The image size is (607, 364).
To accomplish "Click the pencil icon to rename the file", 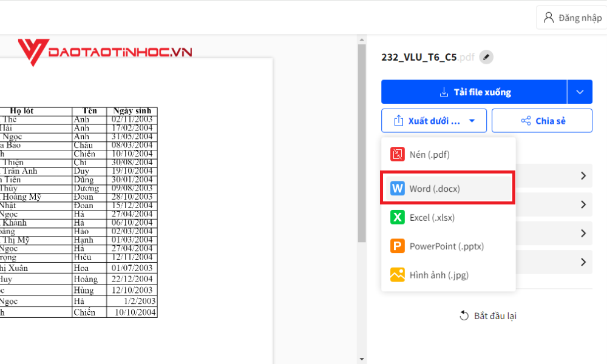I will point(486,57).
